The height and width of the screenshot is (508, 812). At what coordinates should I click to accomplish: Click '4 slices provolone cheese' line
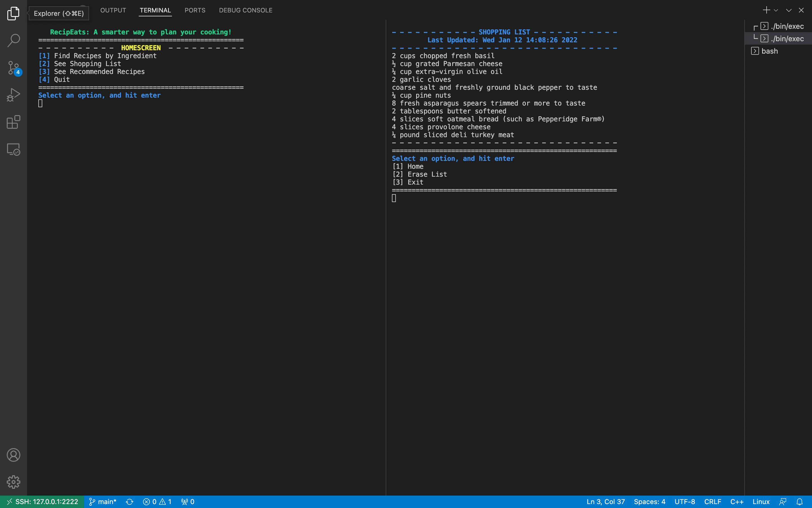point(441,127)
